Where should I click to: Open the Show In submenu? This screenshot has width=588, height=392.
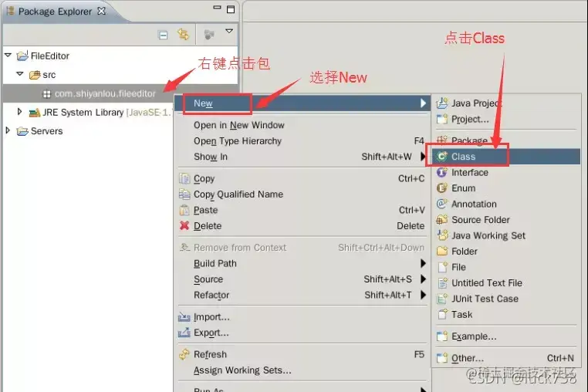coord(303,157)
